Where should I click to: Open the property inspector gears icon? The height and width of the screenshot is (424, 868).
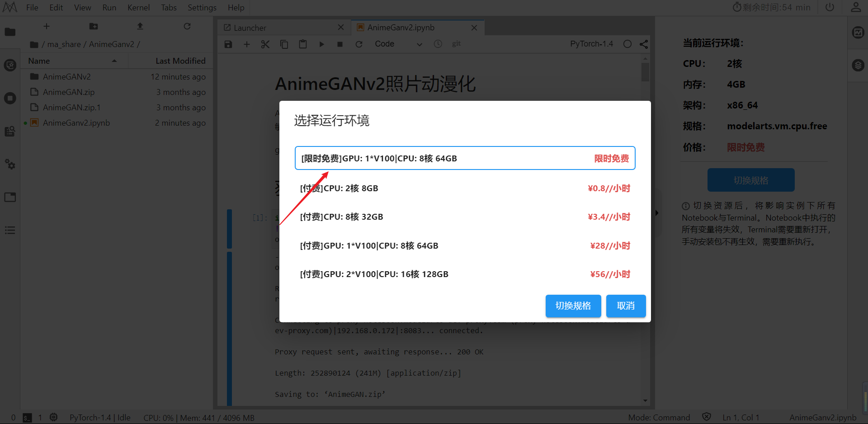(10, 164)
